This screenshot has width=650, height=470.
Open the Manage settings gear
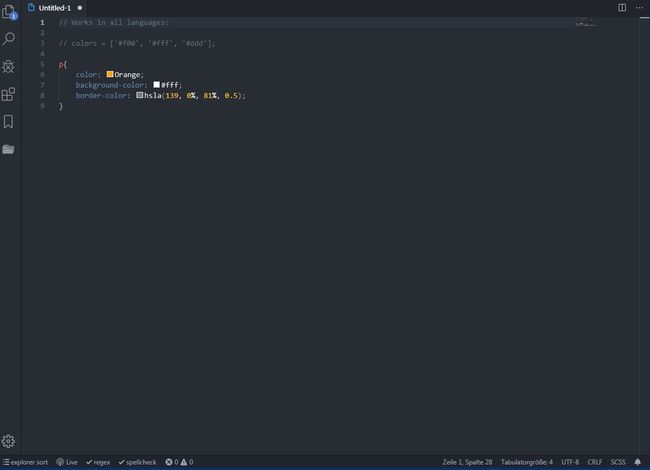click(9, 441)
